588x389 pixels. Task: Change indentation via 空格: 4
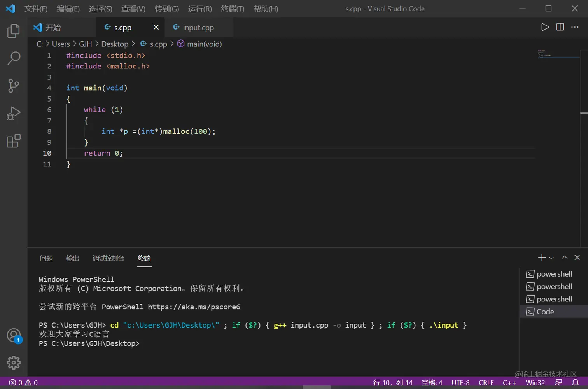pyautogui.click(x=432, y=383)
